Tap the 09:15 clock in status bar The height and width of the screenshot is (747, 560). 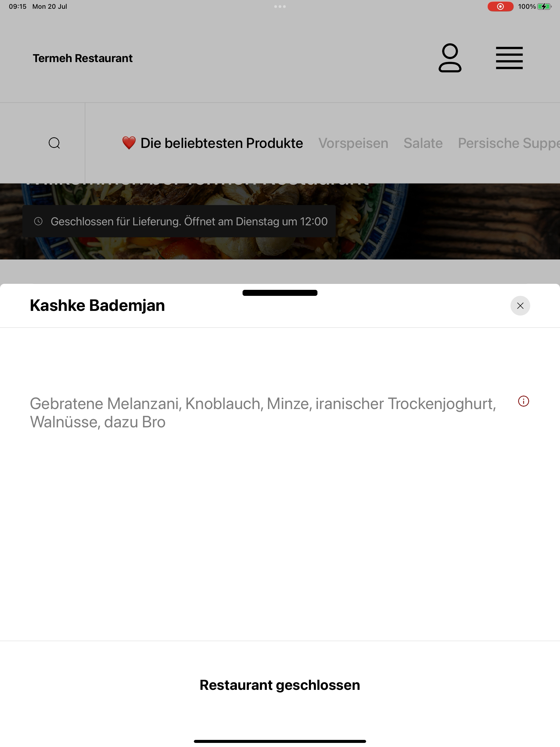pos(17,6)
